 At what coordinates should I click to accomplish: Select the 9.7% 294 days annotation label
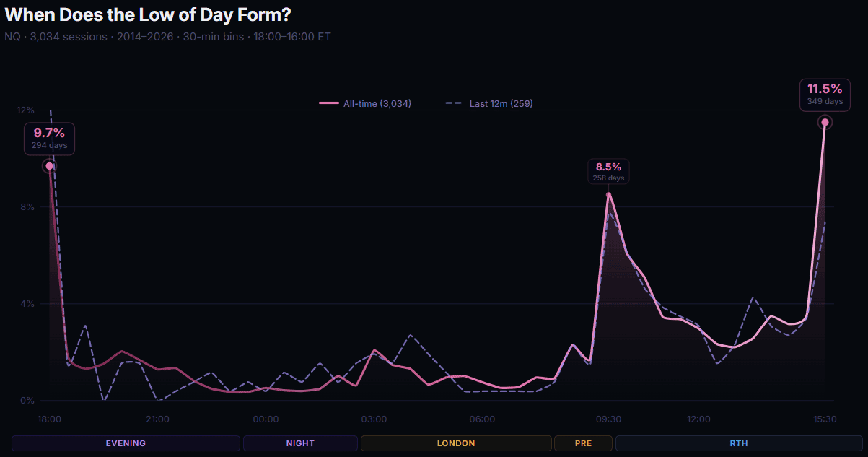(49, 138)
